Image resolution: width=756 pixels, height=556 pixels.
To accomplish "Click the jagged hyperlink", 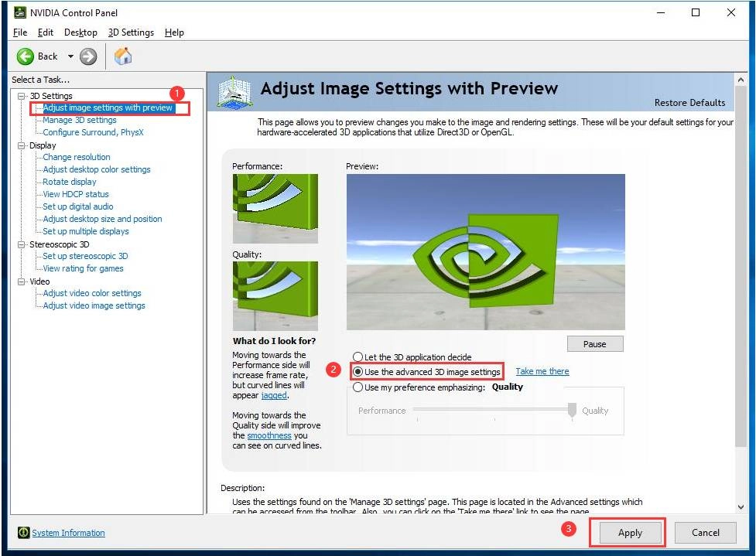I will click(274, 396).
